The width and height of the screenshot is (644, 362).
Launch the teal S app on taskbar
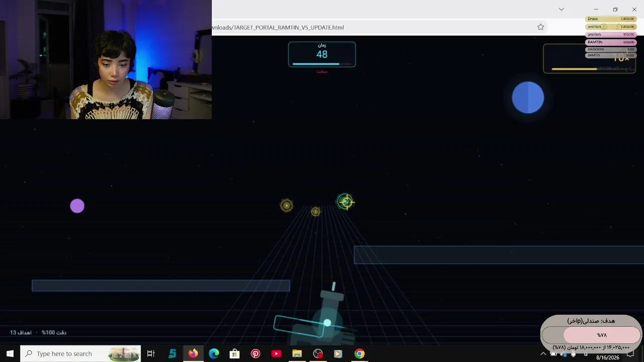tap(172, 353)
